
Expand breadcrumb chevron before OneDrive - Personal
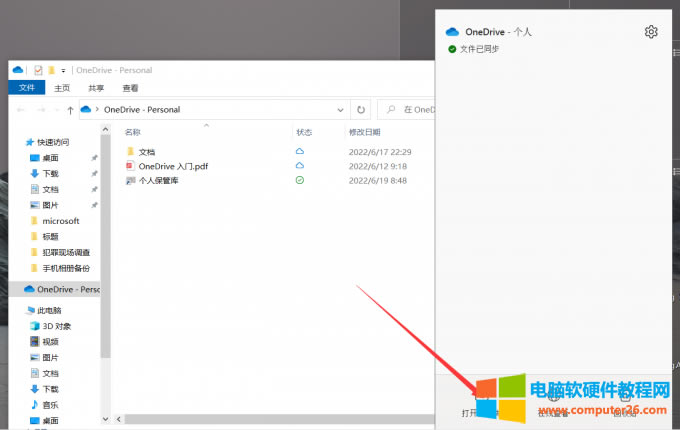point(98,109)
